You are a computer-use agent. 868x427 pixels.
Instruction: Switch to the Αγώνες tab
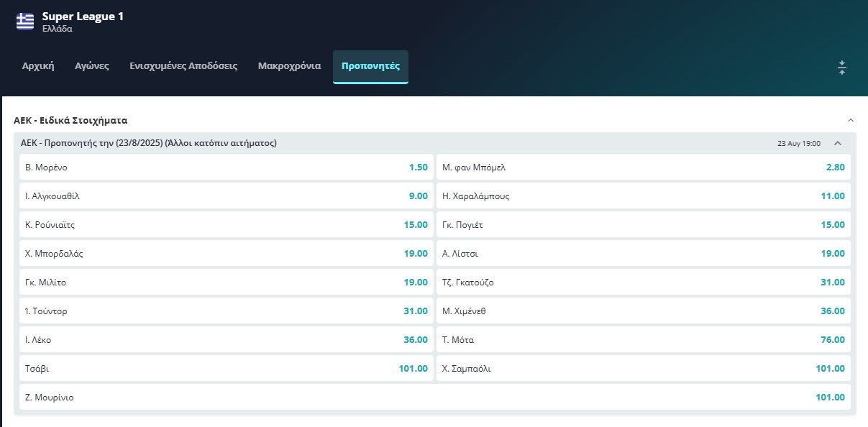(x=92, y=66)
